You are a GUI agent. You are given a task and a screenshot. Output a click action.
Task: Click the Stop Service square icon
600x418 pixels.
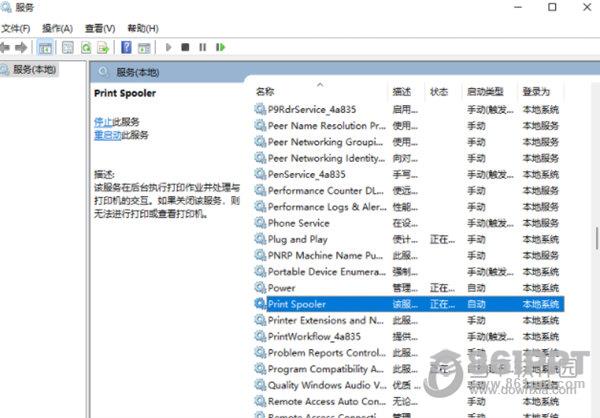(185, 47)
